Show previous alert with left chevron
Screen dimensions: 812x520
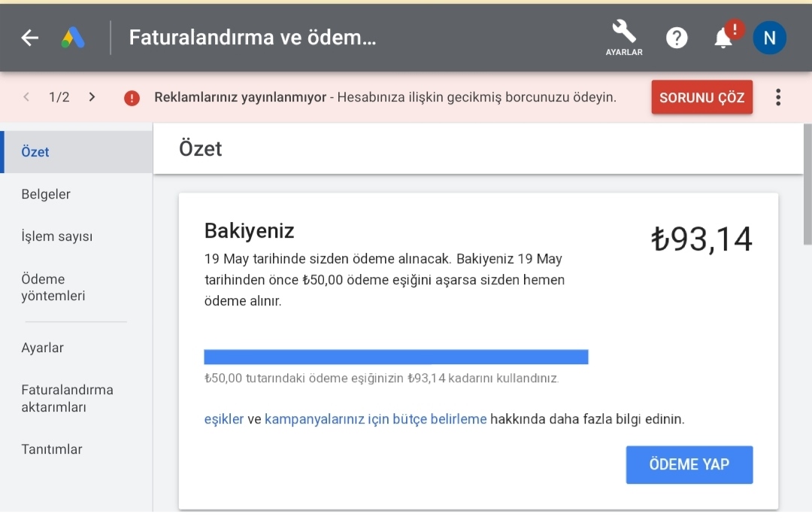[26, 97]
